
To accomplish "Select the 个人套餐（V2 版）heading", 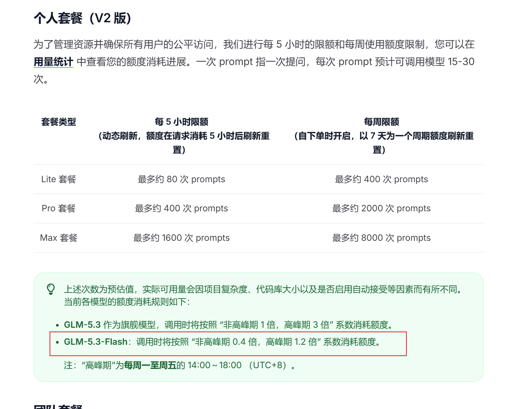I will coord(82,18).
